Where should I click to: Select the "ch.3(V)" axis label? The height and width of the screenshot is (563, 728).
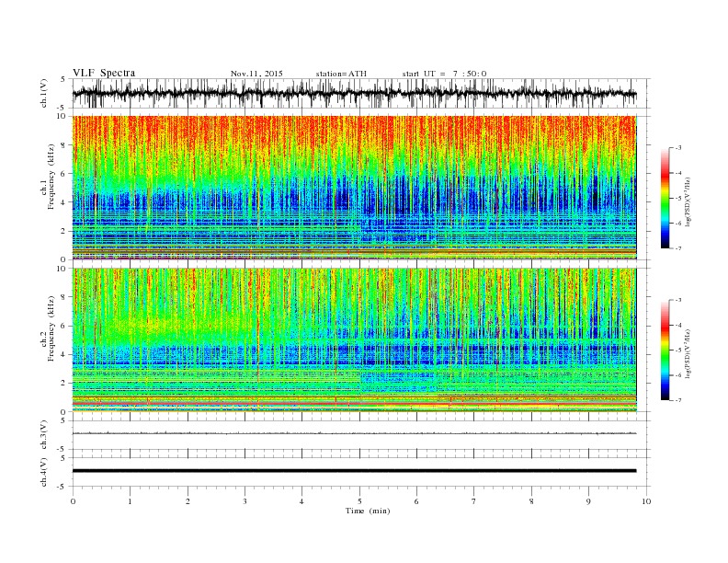44,435
